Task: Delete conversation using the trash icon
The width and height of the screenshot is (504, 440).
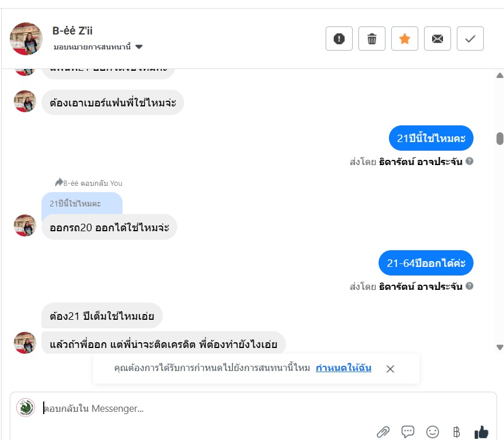Action: pyautogui.click(x=372, y=39)
